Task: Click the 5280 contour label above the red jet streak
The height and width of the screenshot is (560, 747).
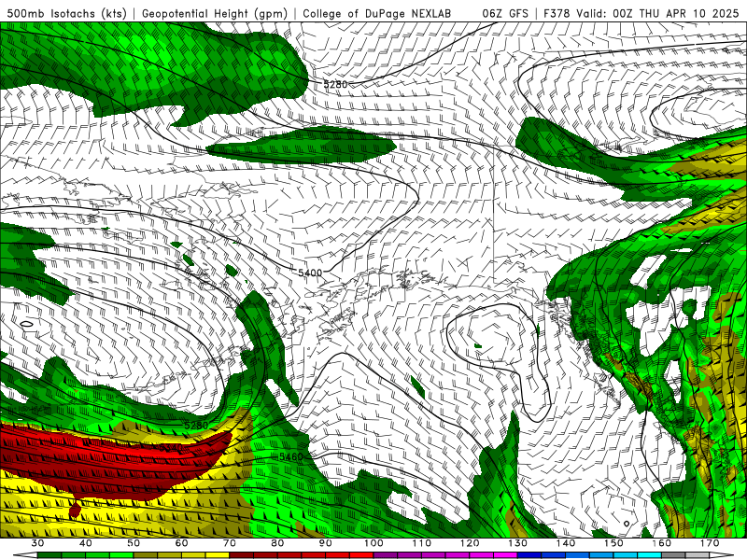Action: point(196,425)
